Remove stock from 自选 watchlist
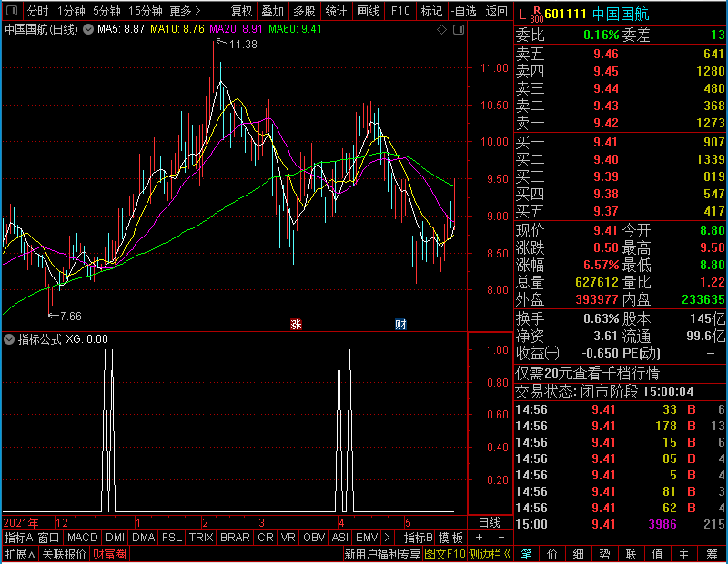The image size is (728, 564). click(x=463, y=11)
